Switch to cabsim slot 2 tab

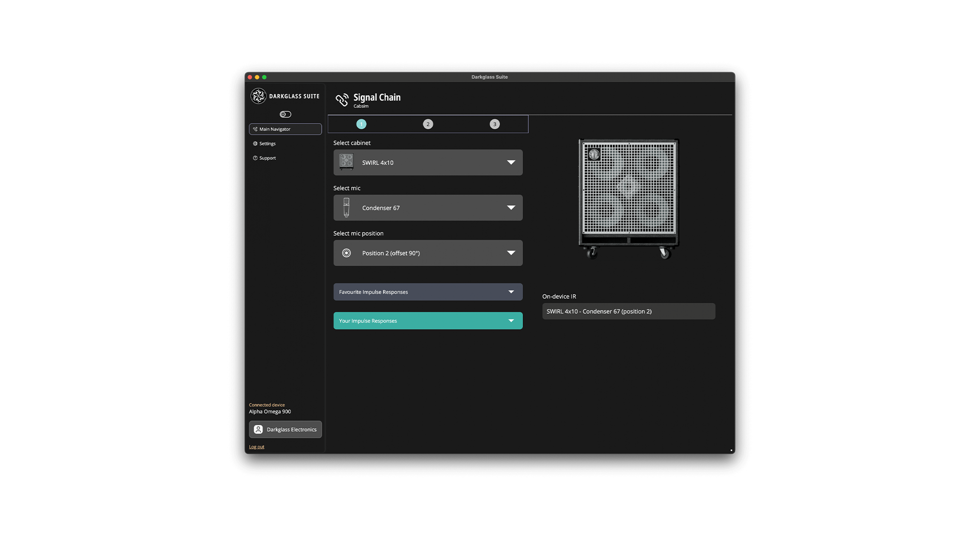tap(428, 124)
